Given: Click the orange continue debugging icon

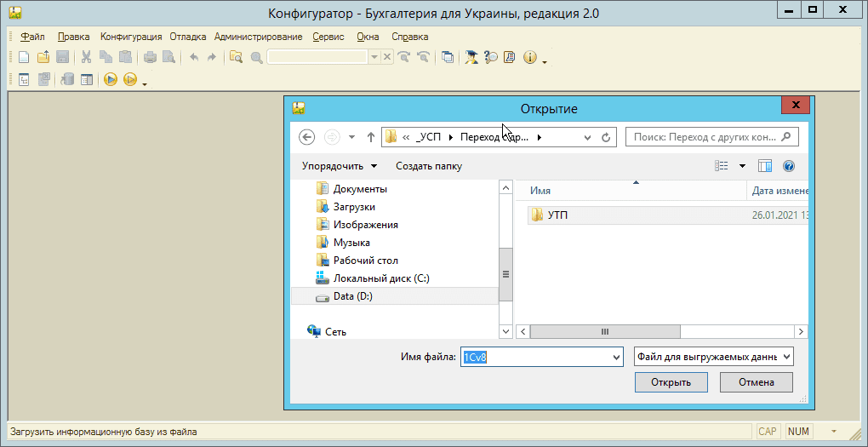Looking at the screenshot, I should tap(129, 80).
